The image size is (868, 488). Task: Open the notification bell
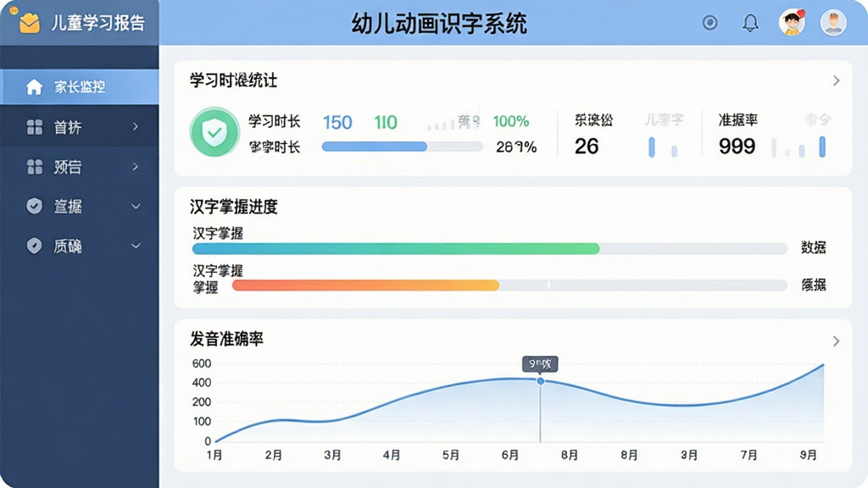[750, 23]
